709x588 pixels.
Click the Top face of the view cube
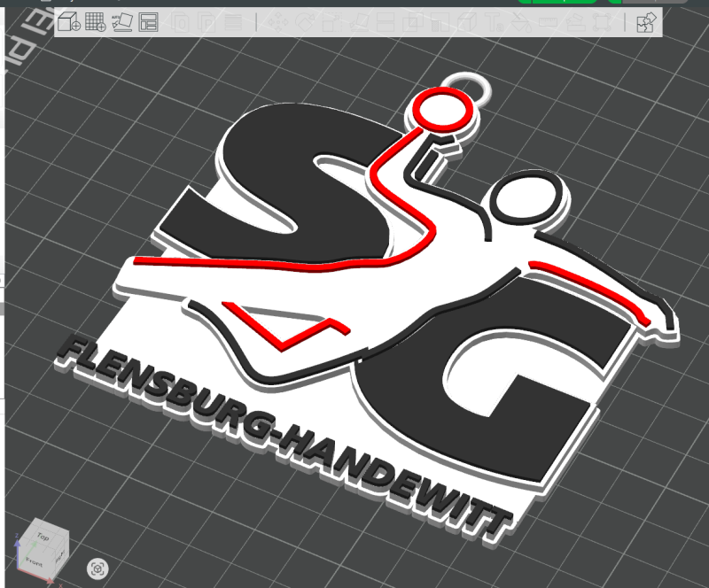coord(42,537)
